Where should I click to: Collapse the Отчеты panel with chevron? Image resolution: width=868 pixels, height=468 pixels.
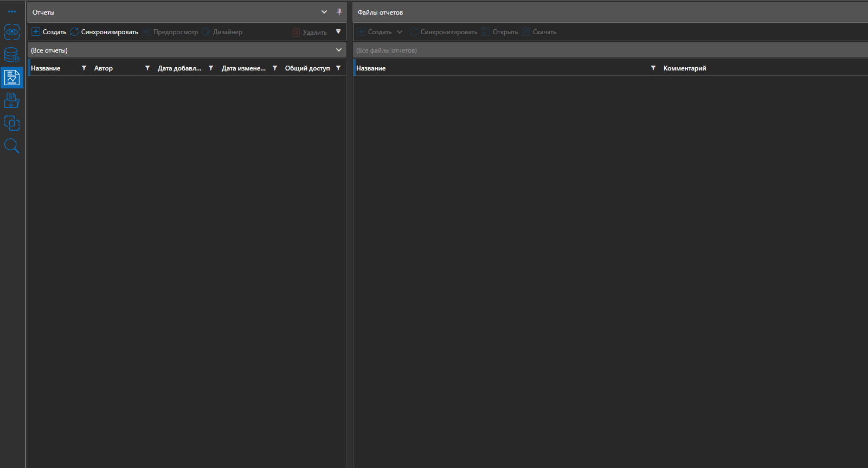(324, 12)
